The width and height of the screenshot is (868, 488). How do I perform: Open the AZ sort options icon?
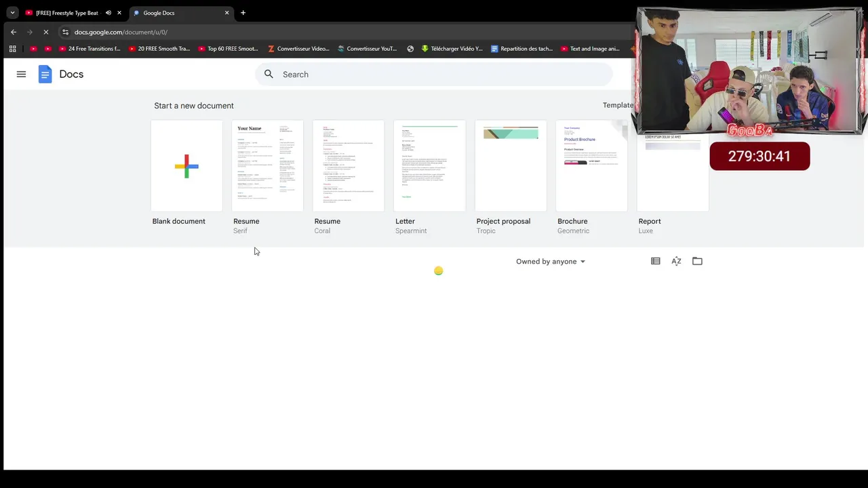pos(676,261)
